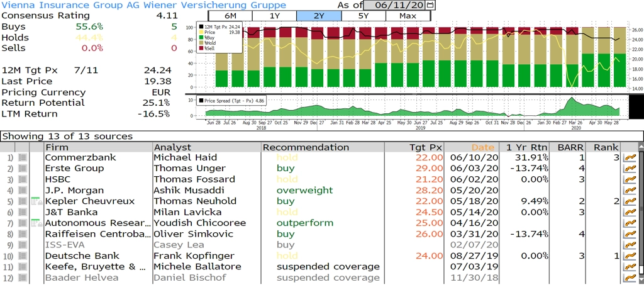
Task: Switch the chart range to Max
Action: click(408, 16)
